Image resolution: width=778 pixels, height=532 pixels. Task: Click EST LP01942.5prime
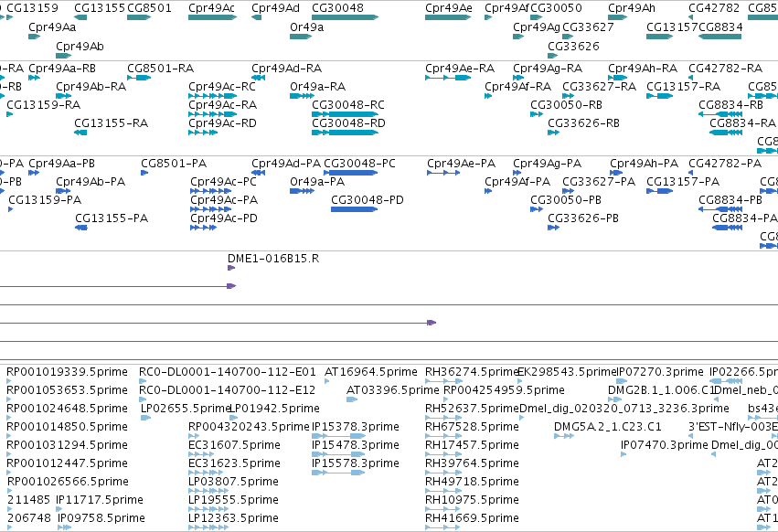[x=275, y=409]
